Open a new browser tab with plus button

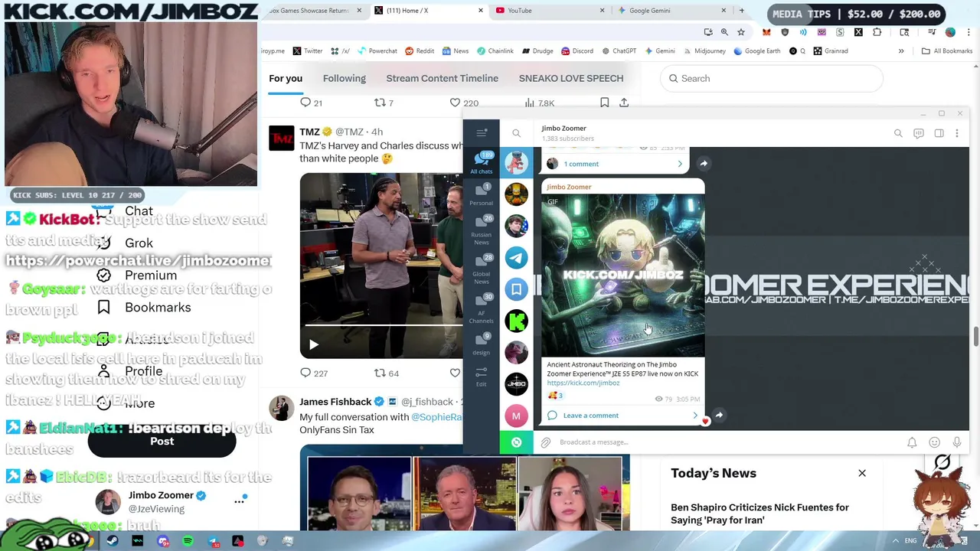click(741, 11)
